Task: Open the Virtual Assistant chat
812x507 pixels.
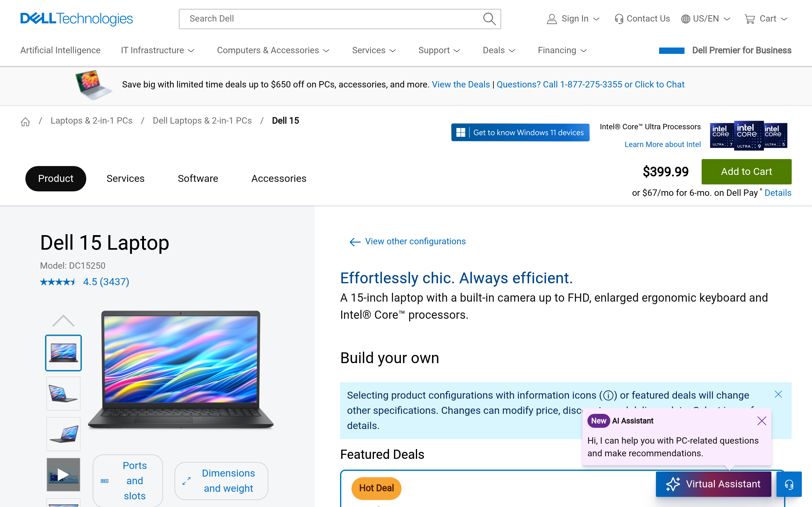Action: point(713,484)
